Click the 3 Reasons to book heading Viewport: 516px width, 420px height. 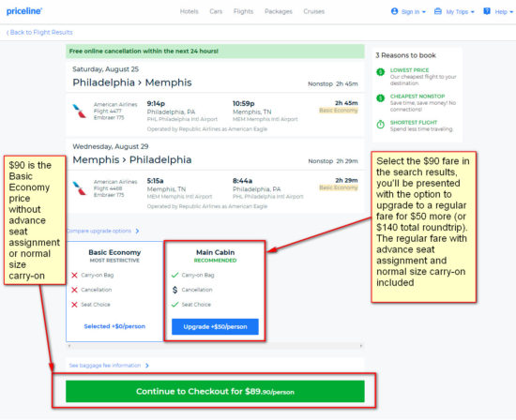tap(405, 55)
